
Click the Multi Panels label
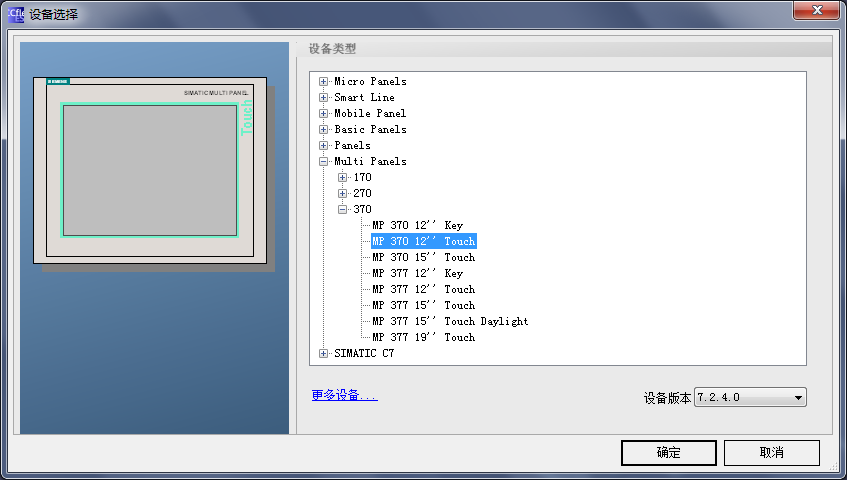[370, 161]
